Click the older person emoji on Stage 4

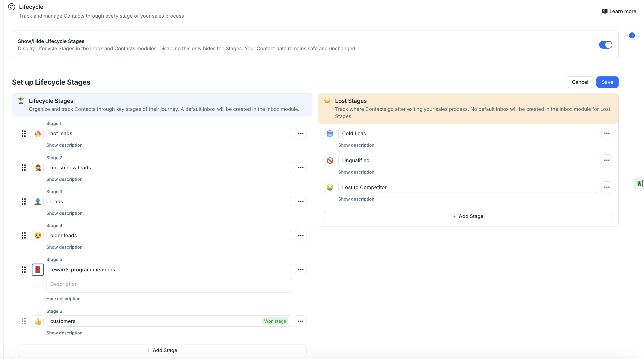(38, 235)
